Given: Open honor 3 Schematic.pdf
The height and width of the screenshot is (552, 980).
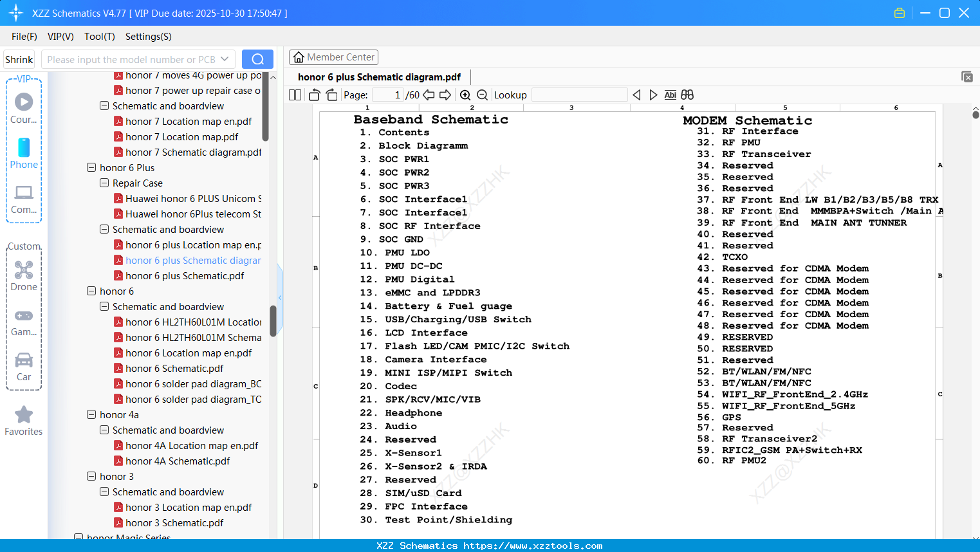Looking at the screenshot, I should pos(174,522).
